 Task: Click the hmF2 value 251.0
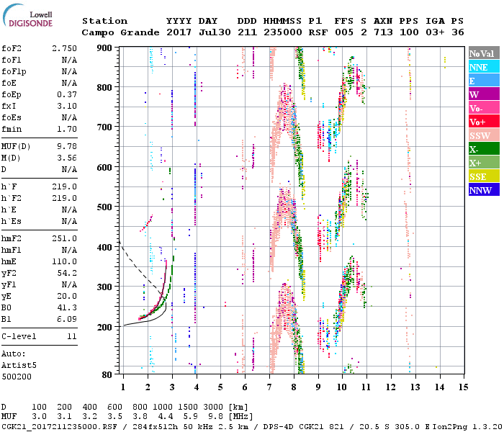[64, 238]
